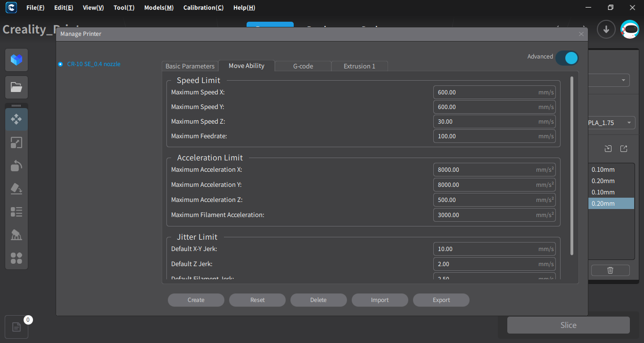Click the Delete button
This screenshot has height=343, width=644.
(x=319, y=300)
